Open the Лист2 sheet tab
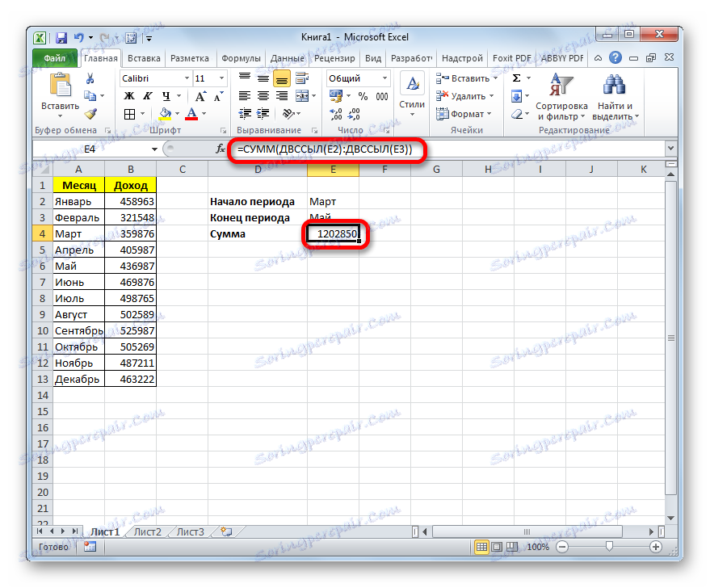Image resolution: width=710 pixels, height=588 pixels. point(148,532)
